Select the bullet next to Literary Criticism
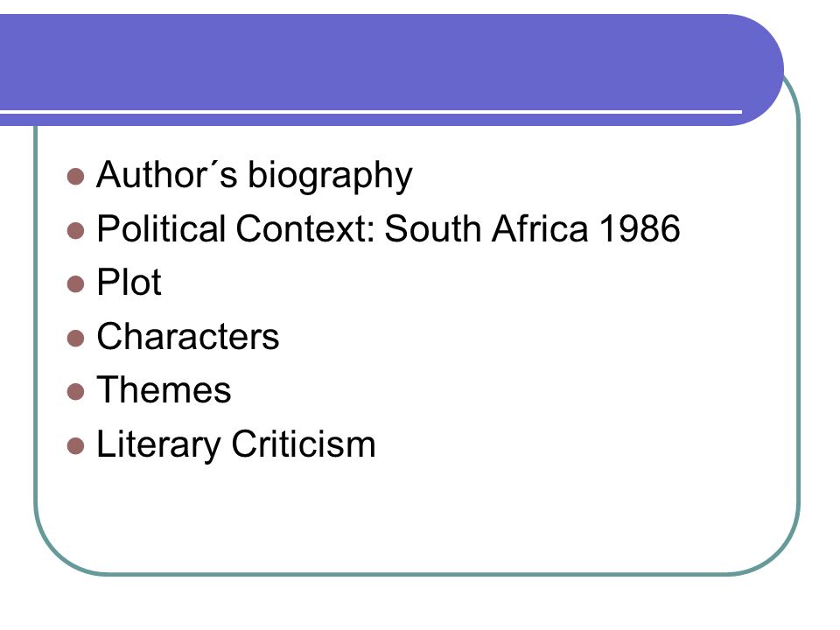Viewport: 840px width, 630px height. coord(75,446)
